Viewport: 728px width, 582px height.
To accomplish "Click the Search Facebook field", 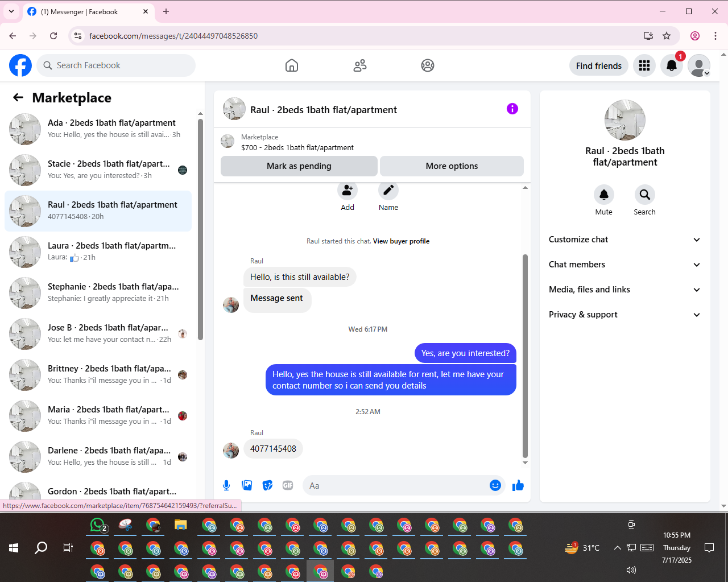I will 116,65.
